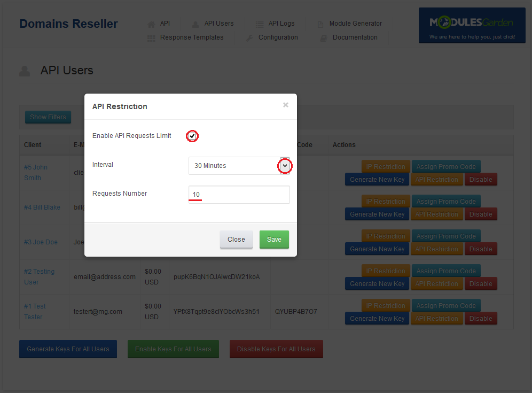This screenshot has width=532, height=393.
Task: Click the Response Templates grid icon
Action: [x=151, y=38]
